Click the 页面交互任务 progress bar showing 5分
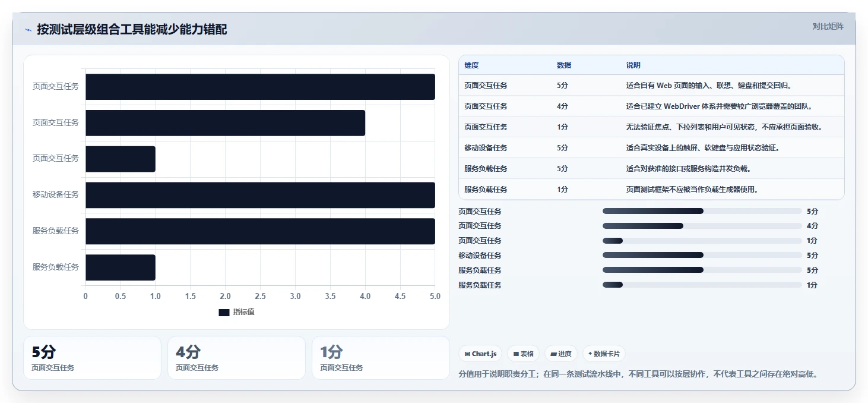Screen dimensions: 868x403 tap(702, 211)
